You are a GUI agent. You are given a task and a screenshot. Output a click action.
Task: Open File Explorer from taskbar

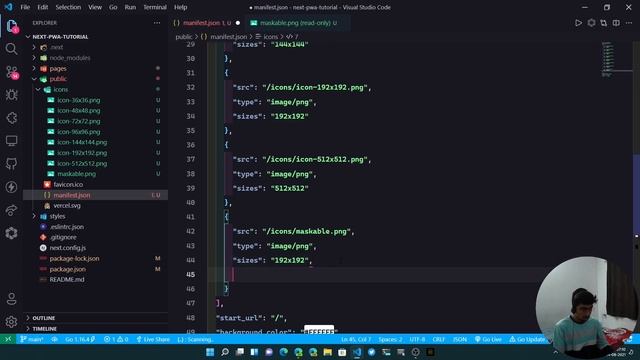click(327, 352)
